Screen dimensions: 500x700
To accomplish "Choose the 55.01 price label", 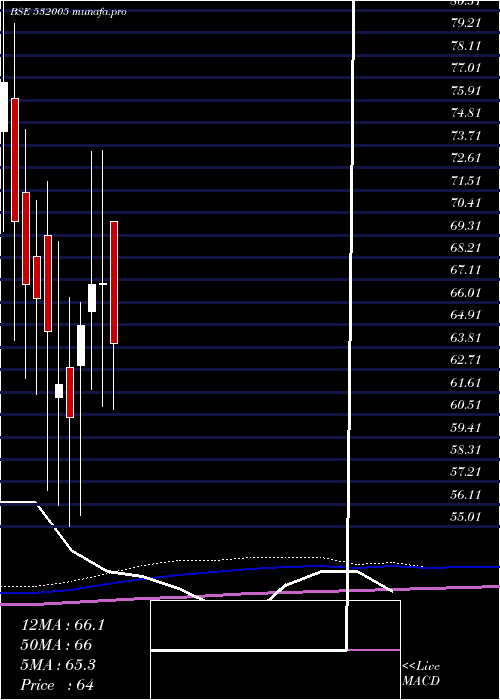I will 466,517.
